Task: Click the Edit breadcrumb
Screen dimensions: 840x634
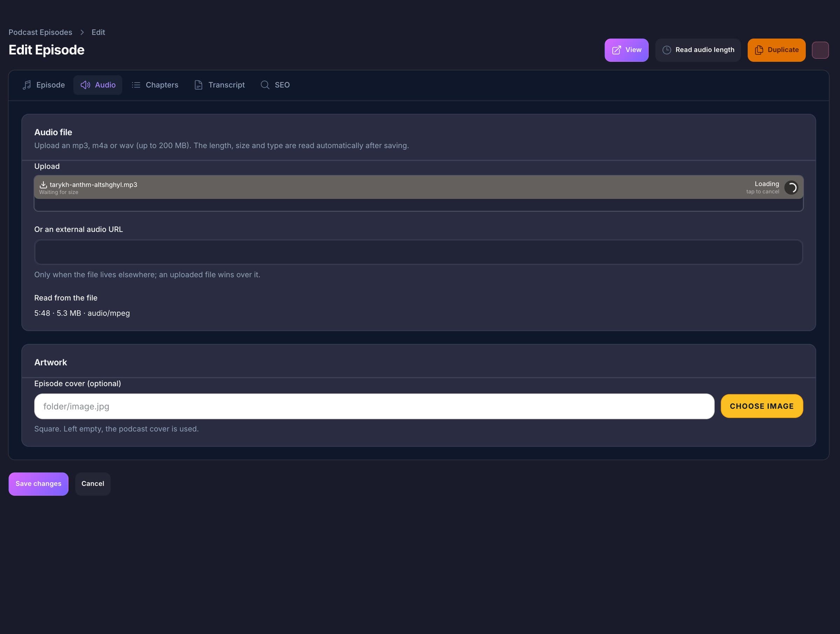Action: 98,32
